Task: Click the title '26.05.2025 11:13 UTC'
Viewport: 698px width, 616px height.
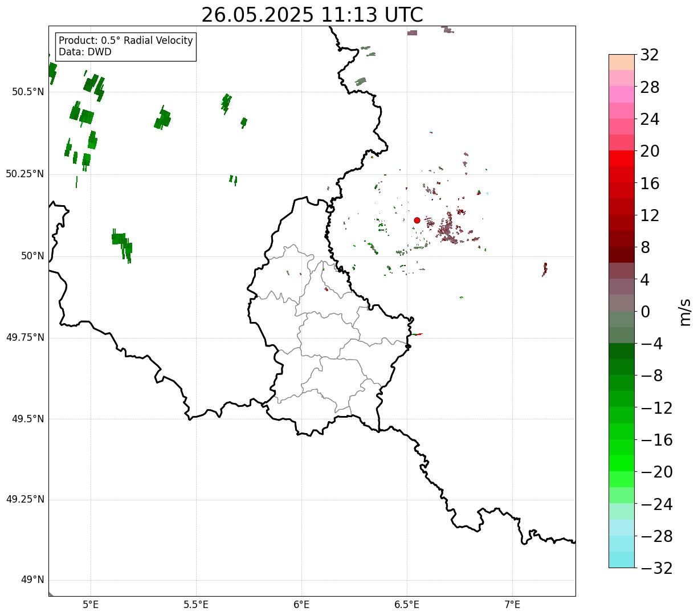Action: point(312,15)
